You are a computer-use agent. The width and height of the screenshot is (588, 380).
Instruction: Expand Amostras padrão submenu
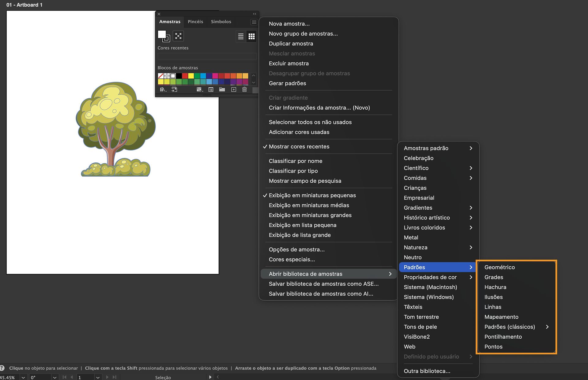[438, 148]
